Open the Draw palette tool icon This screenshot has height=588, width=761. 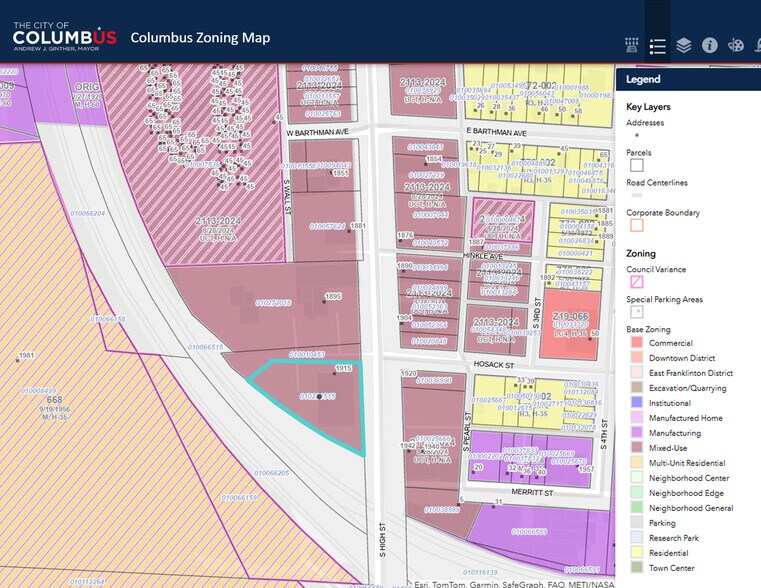coord(736,46)
